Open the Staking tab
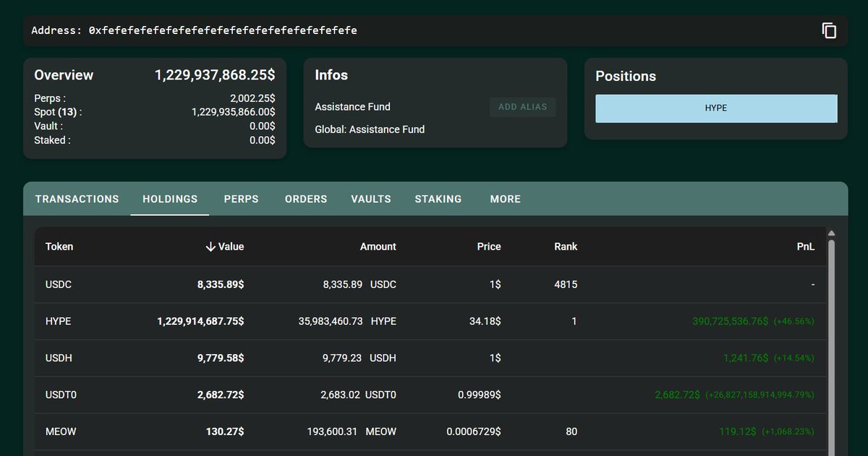This screenshot has width=868, height=456. [438, 199]
